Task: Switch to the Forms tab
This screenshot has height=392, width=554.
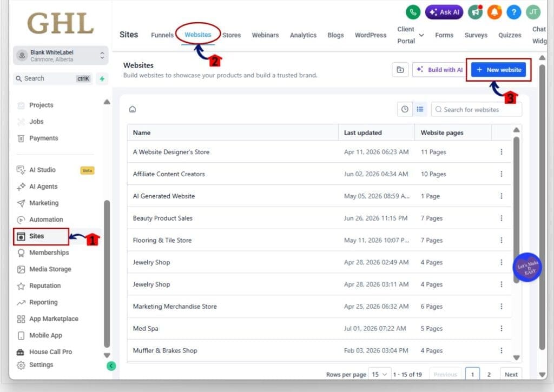Action: coord(444,35)
